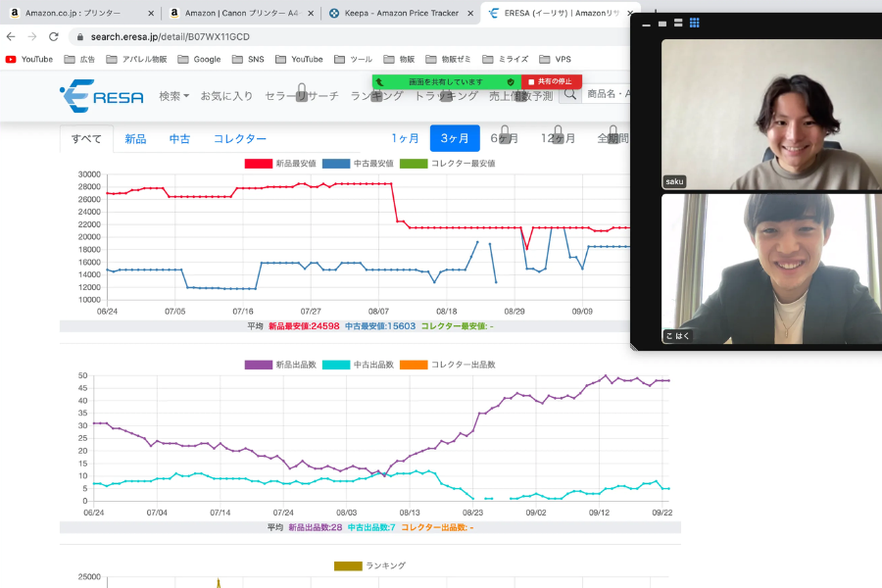Viewport: 882px width, 588px height.
Task: Click the address bar lock icon
Action: 80,36
